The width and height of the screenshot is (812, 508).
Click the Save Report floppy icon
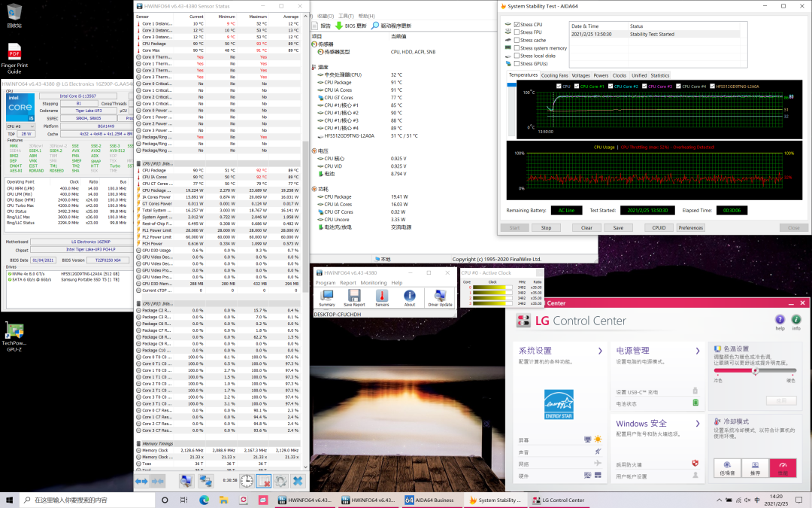pyautogui.click(x=353, y=297)
